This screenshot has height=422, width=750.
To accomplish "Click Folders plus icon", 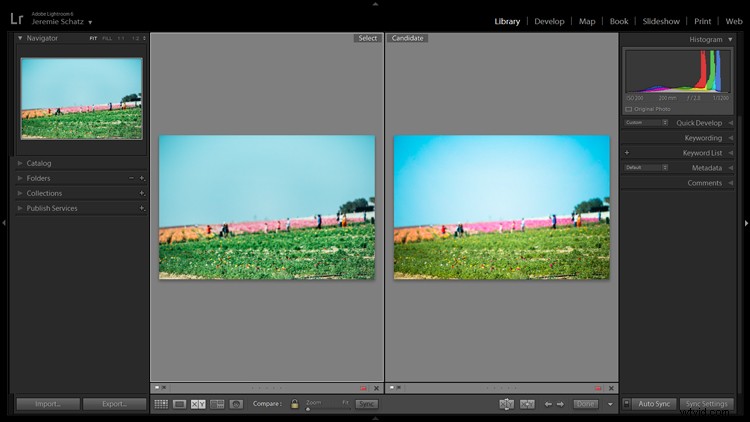I will pos(142,178).
